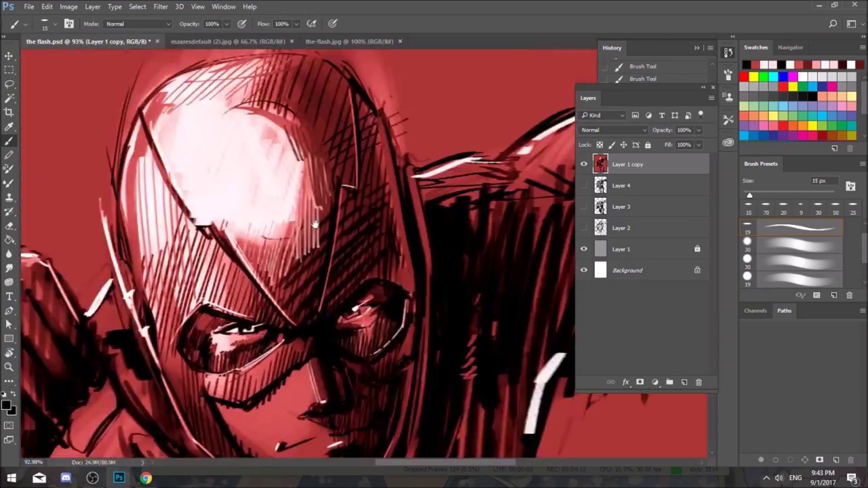Open the layer blend mode Normal dropdown
The image size is (868, 488).
tap(614, 130)
